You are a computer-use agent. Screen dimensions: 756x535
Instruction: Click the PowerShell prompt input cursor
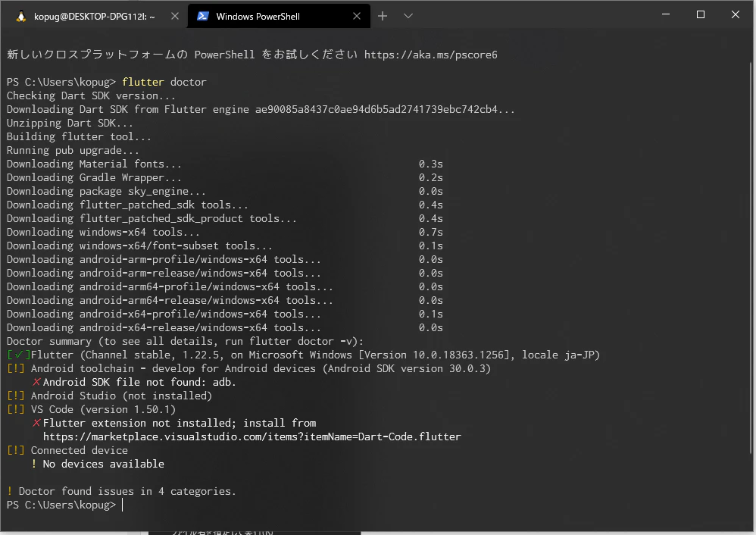tap(123, 505)
